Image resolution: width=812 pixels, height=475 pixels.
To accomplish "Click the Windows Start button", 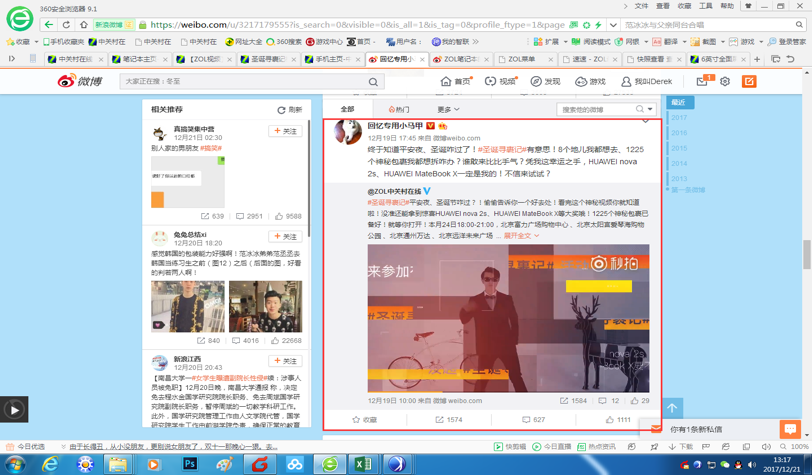I will pyautogui.click(x=14, y=464).
